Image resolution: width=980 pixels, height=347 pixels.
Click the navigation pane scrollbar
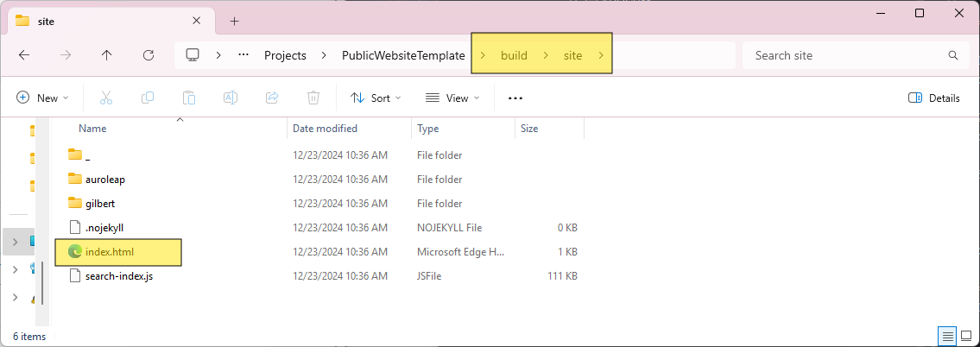(x=41, y=282)
